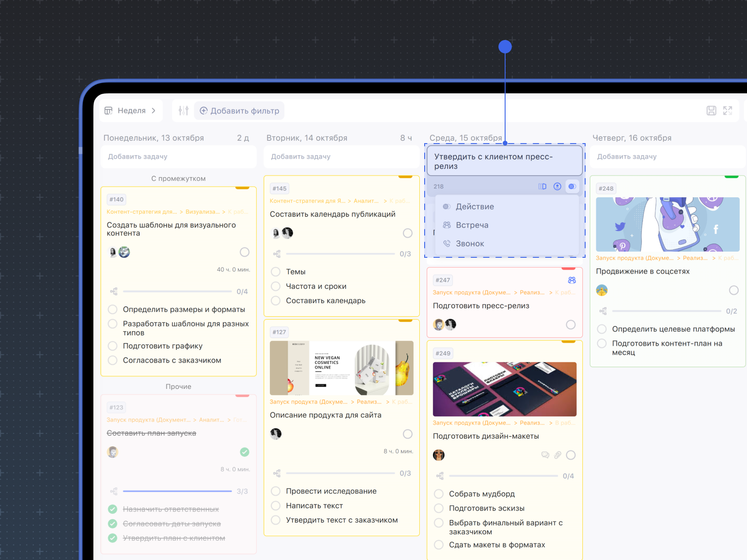Choose 'Звонок' in the type menu
747x560 pixels.
pos(470,244)
